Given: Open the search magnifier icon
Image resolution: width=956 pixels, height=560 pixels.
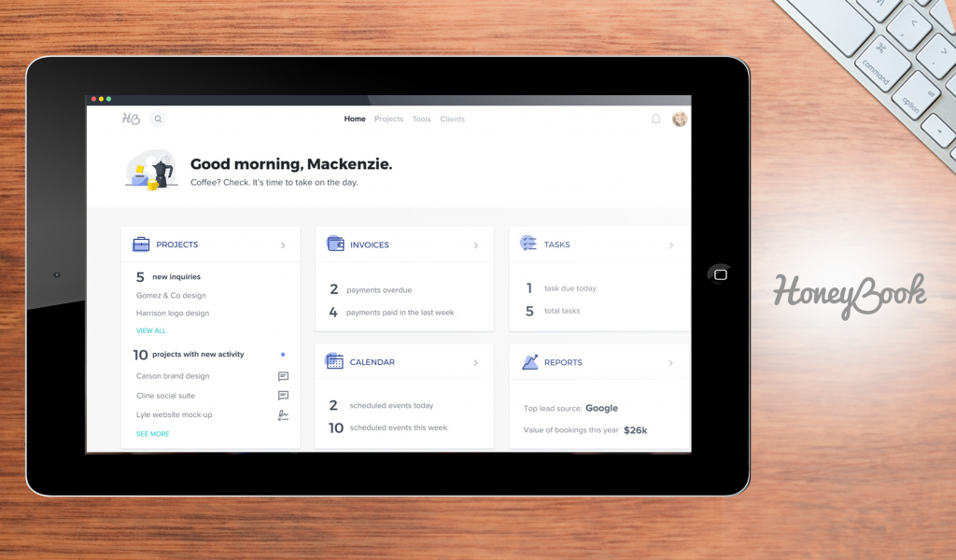Looking at the screenshot, I should (x=158, y=119).
